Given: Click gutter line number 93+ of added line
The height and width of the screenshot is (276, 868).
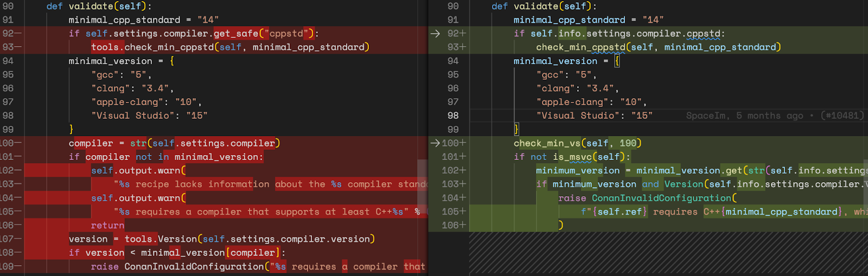Looking at the screenshot, I should pos(457,47).
